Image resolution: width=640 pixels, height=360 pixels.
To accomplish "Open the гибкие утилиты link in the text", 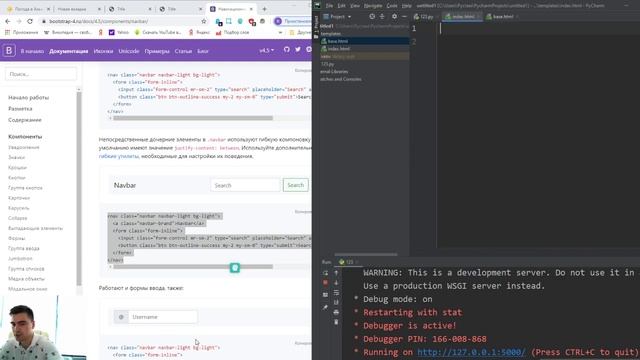I will [x=119, y=156].
